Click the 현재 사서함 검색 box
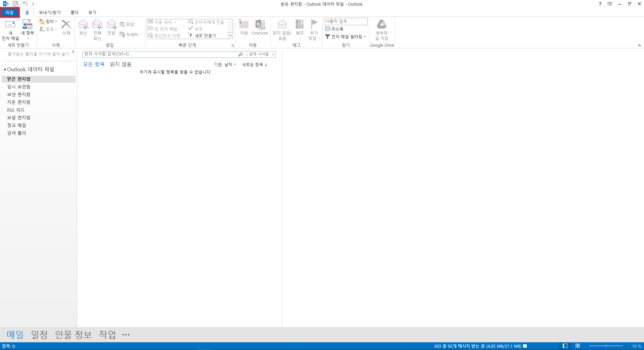 click(160, 54)
